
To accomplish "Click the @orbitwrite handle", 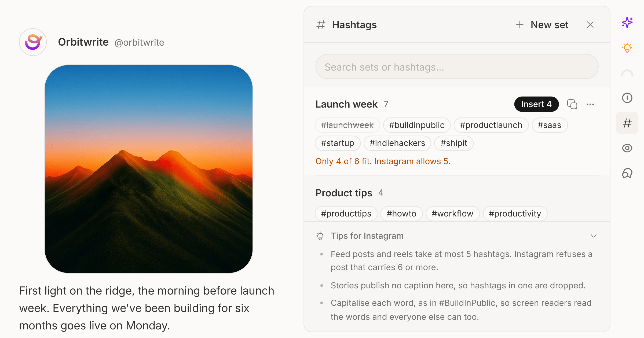I will pyautogui.click(x=139, y=43).
